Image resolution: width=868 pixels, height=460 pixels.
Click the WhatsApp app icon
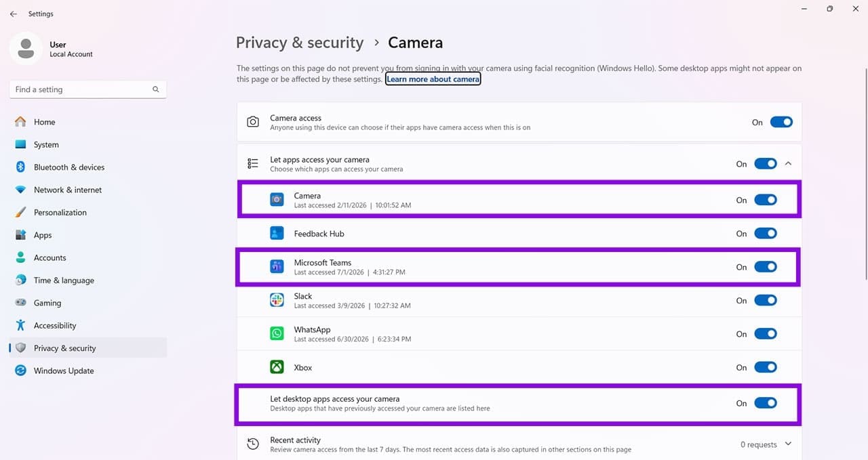[x=277, y=334]
